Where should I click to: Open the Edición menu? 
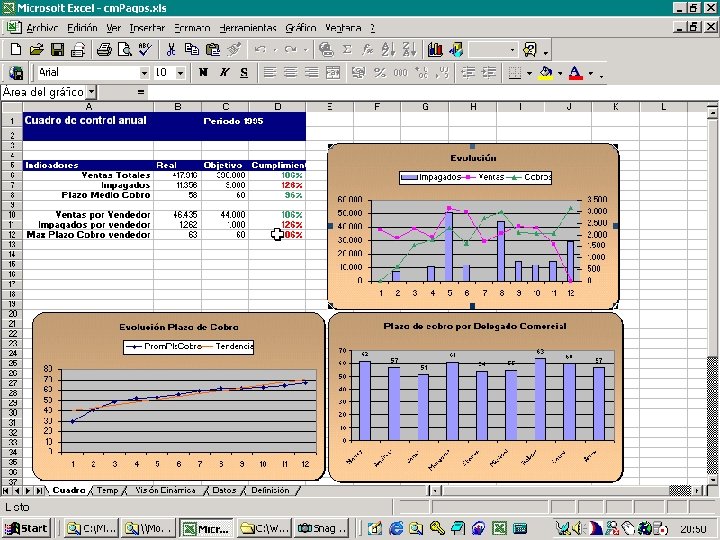(82, 28)
